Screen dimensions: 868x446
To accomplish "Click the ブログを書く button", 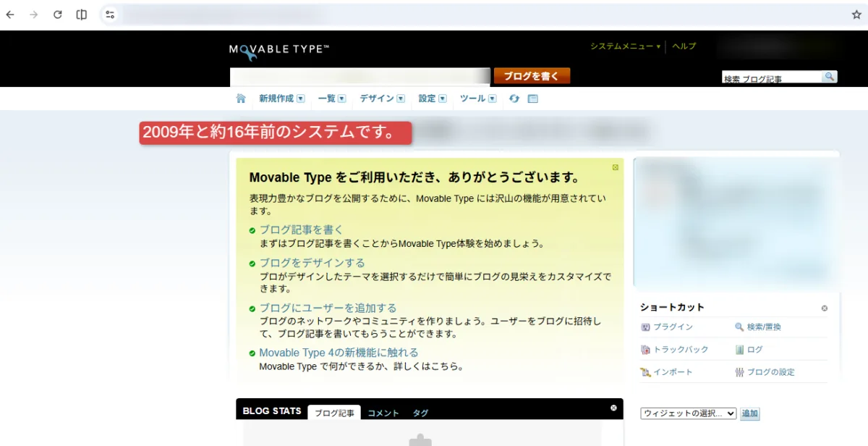I will pos(532,76).
